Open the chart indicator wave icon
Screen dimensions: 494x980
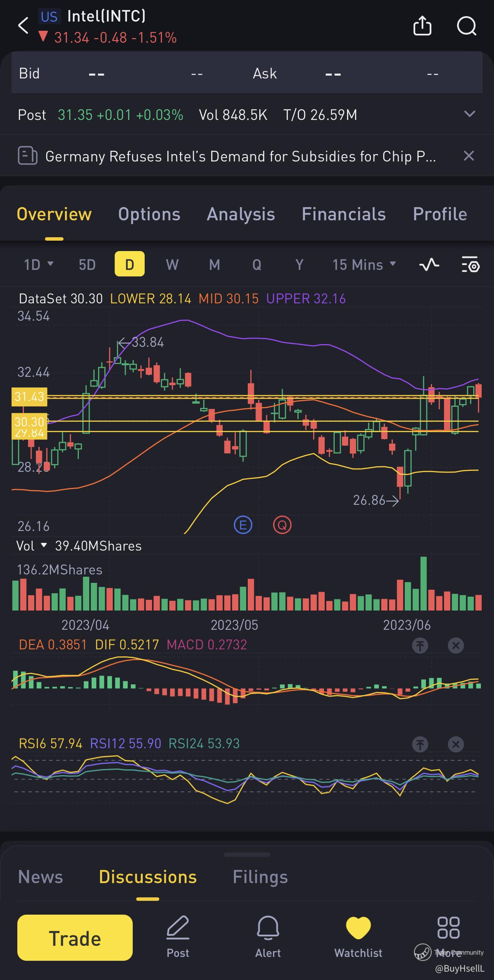429,265
